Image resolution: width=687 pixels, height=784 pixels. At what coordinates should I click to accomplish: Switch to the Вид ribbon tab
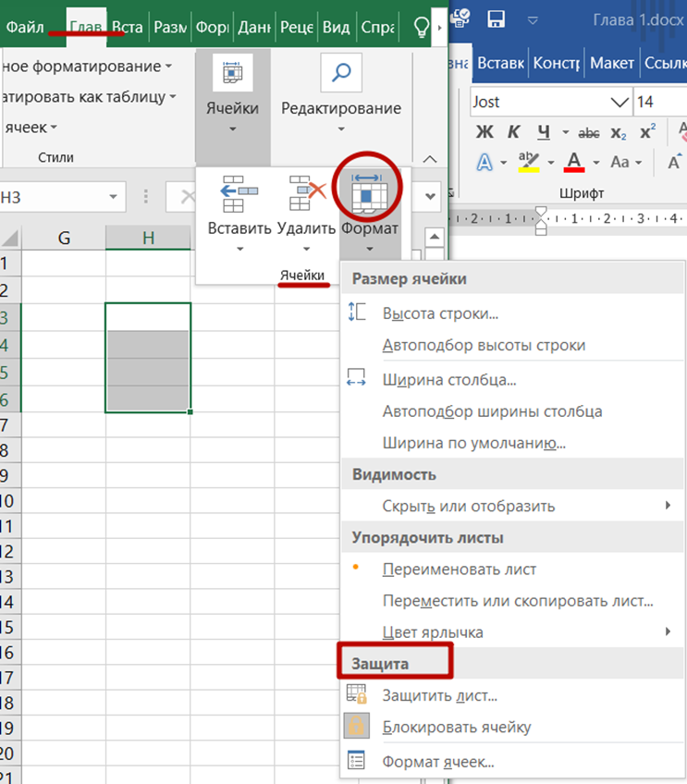tap(336, 27)
